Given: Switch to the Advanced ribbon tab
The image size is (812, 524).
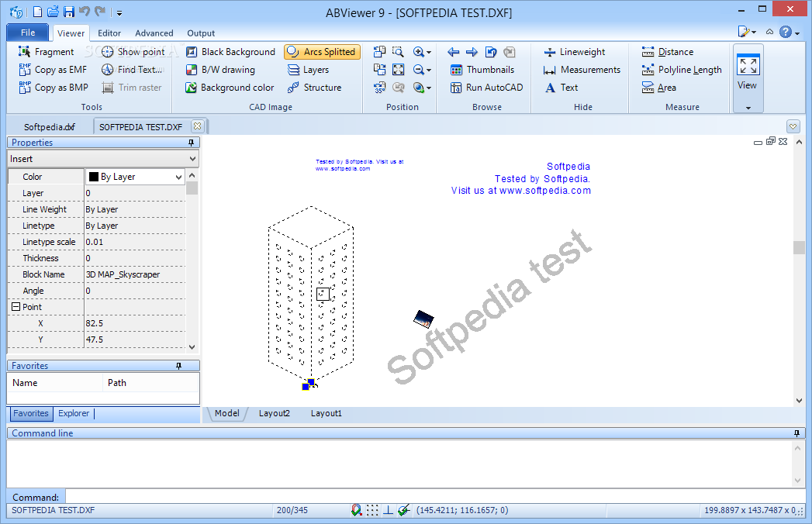Looking at the screenshot, I should (154, 33).
